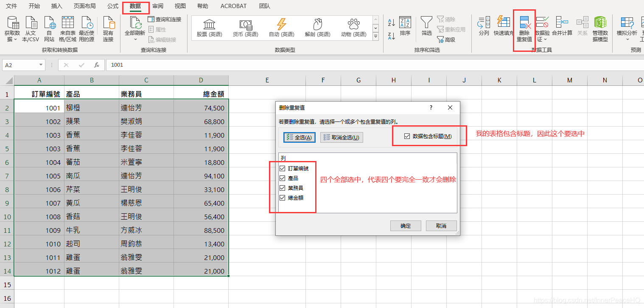
Task: Uncheck the 訂單編號 column checkbox
Action: (x=283, y=168)
